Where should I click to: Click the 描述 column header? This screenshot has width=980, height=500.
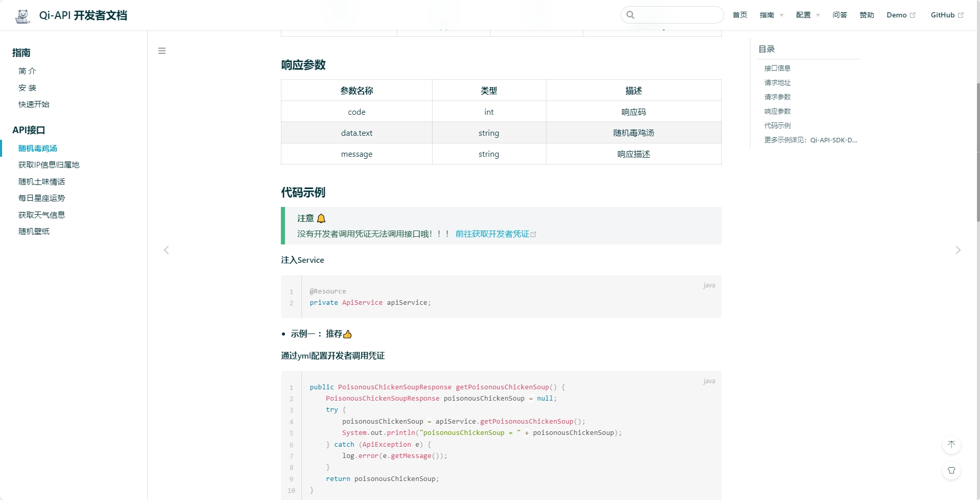[x=634, y=91]
